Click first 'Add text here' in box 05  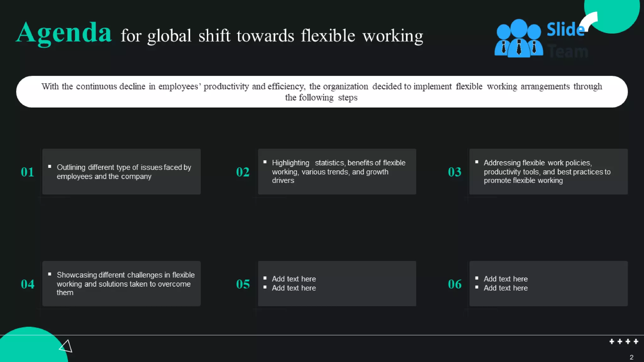tap(294, 279)
